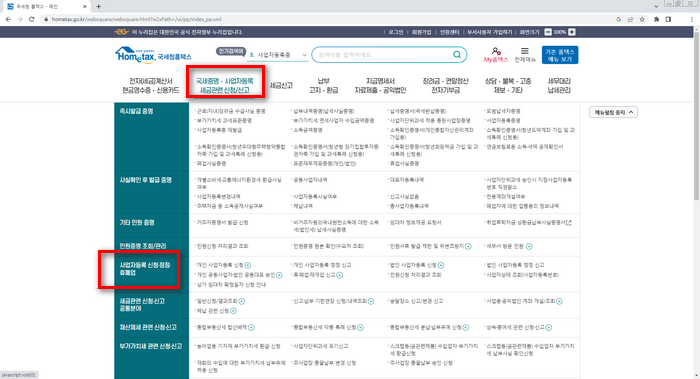This screenshot has height=379, width=700.
Task: Open 개인 사업자등록 정정 신고 link
Action: [322, 265]
